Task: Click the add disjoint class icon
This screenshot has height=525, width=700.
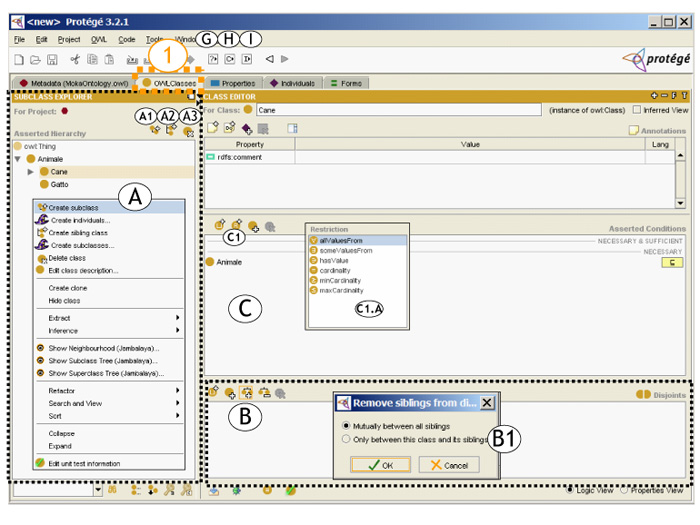Action: point(230,393)
